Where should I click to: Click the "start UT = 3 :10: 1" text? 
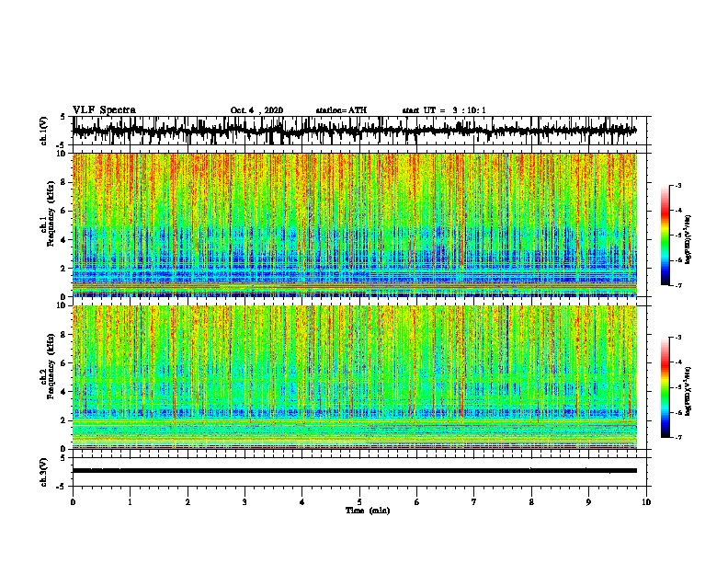444,110
